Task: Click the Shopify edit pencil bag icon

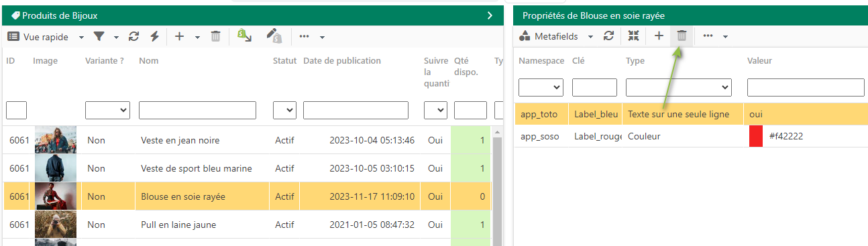Action: pos(274,36)
